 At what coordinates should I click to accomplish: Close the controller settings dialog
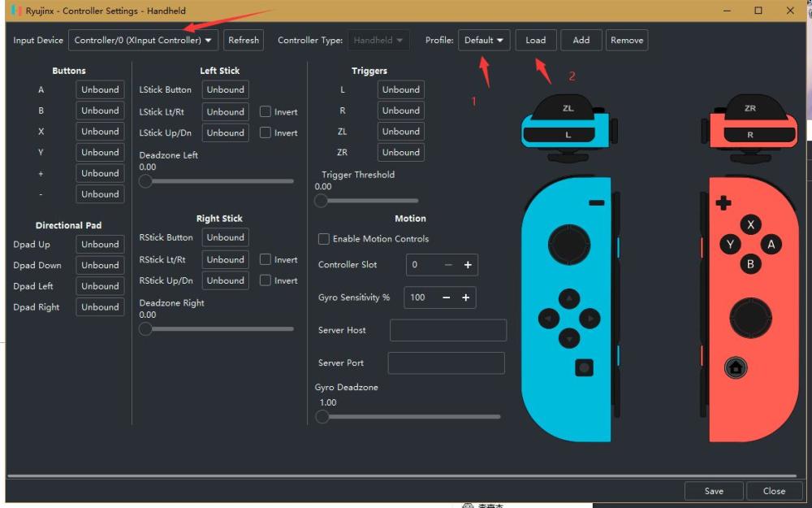click(x=774, y=491)
